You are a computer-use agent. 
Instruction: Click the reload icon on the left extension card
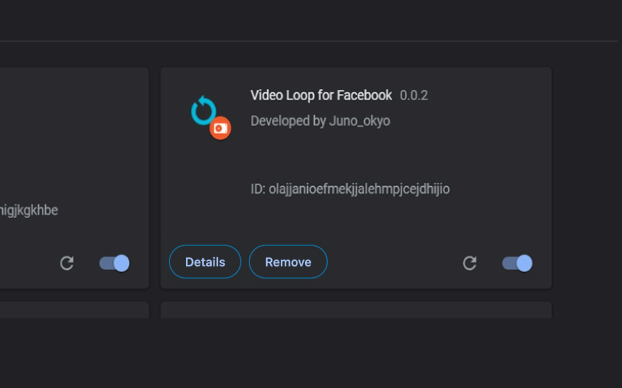click(67, 263)
